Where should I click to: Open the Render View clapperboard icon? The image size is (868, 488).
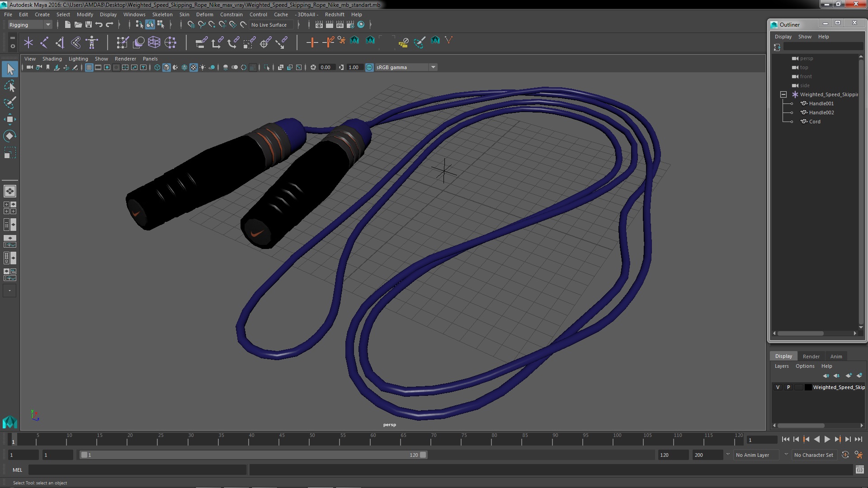(x=319, y=25)
